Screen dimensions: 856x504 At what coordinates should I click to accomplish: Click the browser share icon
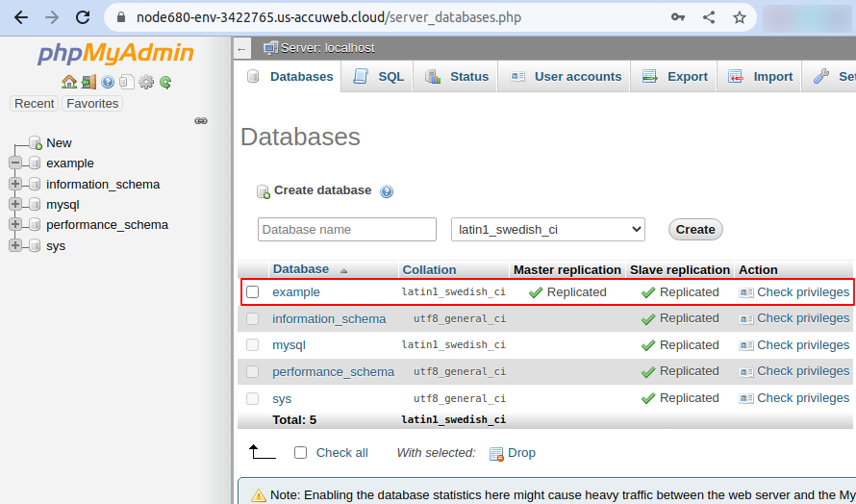pos(709,17)
